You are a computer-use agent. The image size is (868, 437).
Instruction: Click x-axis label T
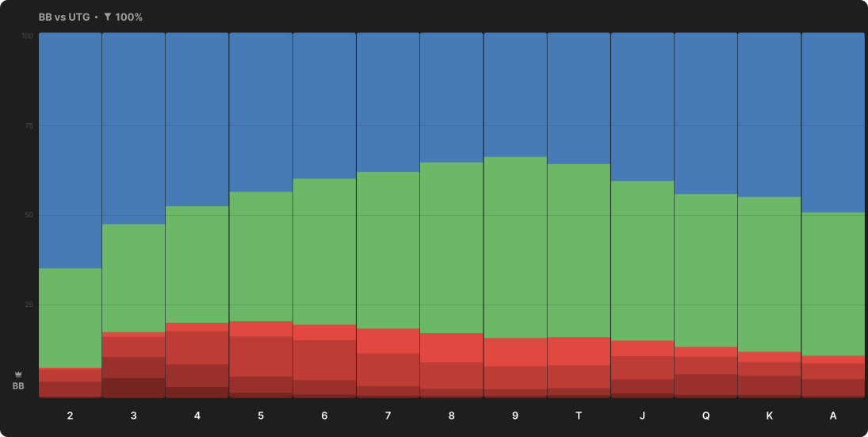click(579, 416)
